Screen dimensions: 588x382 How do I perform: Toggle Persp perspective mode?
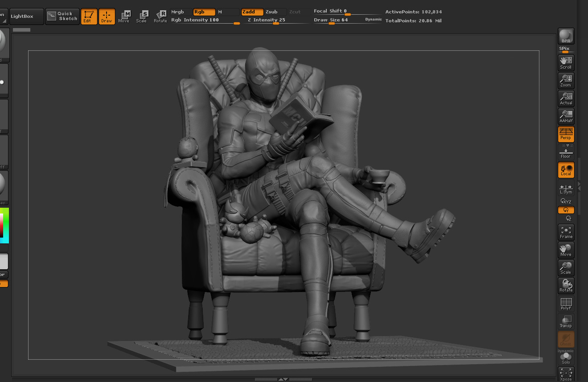click(566, 134)
